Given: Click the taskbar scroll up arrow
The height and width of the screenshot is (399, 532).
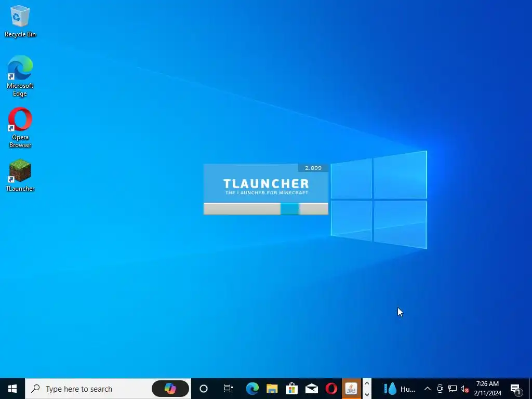Looking at the screenshot, I should pos(367,383).
